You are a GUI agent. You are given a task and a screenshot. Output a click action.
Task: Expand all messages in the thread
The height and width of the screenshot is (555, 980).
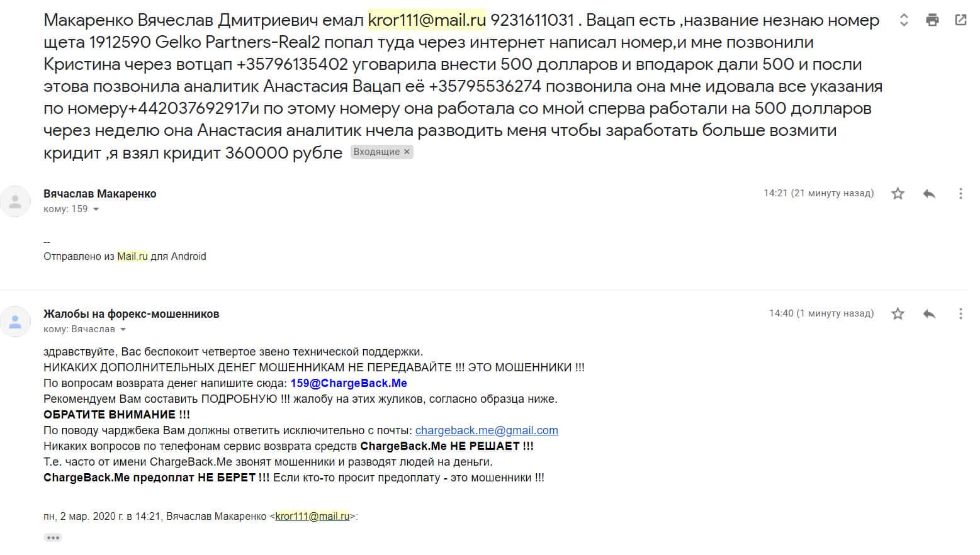click(x=904, y=20)
